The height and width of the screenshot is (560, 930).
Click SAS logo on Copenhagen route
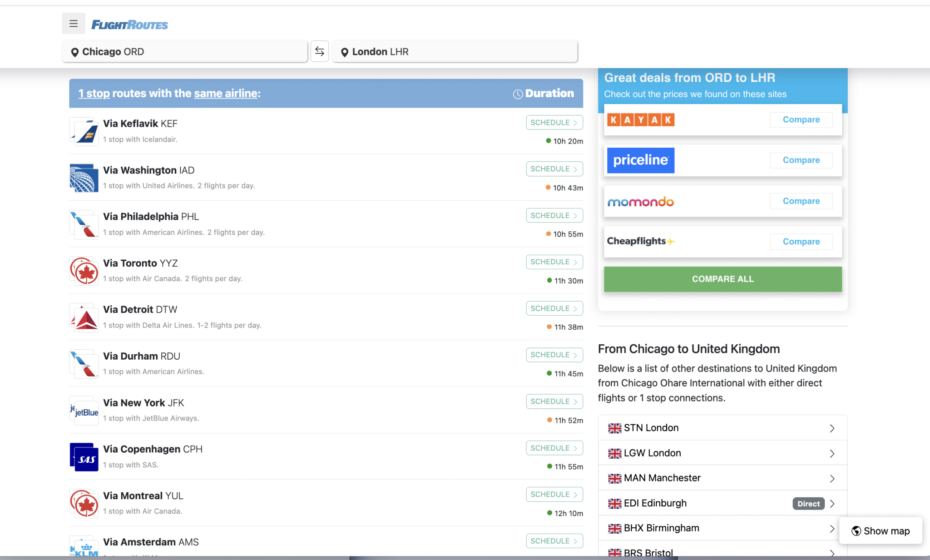click(x=84, y=457)
